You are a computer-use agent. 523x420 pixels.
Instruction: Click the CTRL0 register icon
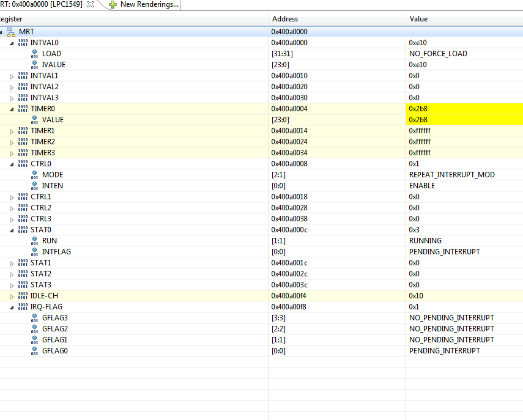(23, 164)
